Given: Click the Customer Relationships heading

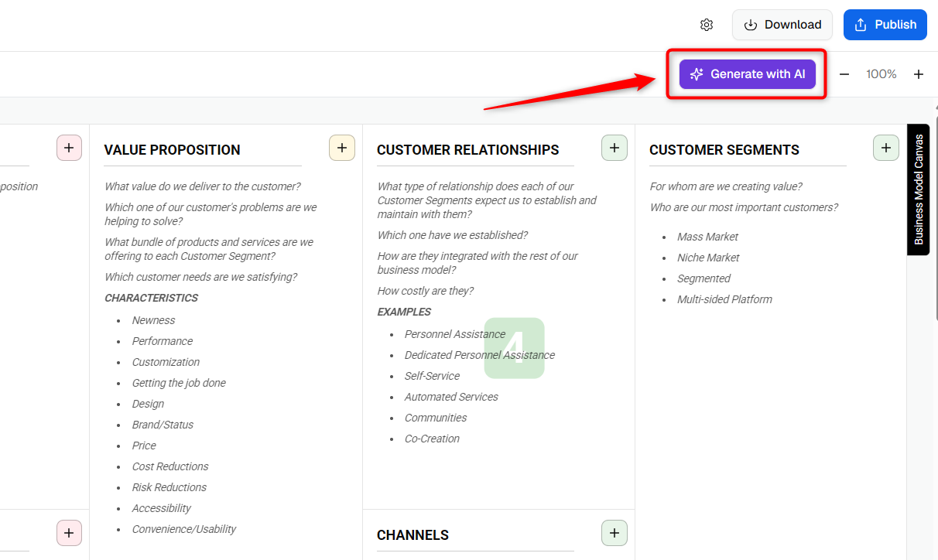Looking at the screenshot, I should (468, 150).
